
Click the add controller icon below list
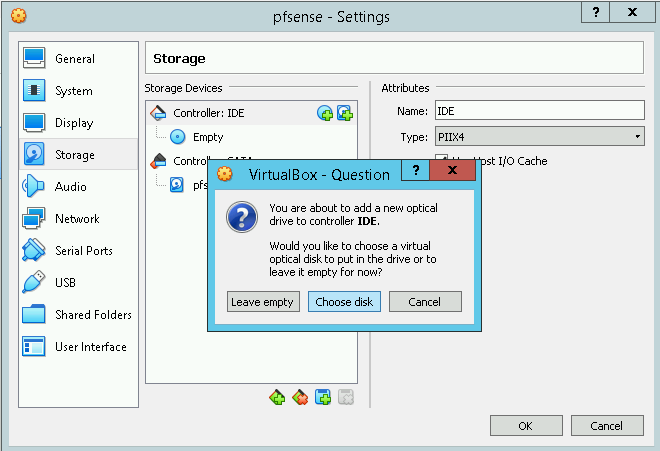(x=277, y=397)
